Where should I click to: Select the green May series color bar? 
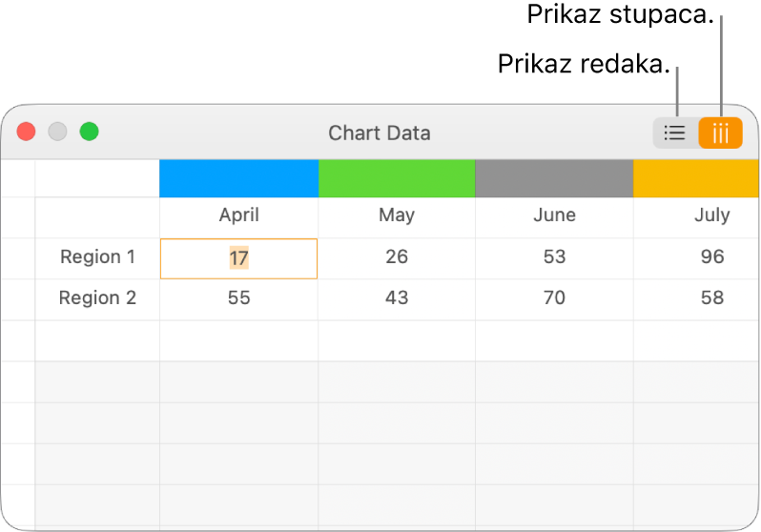(397, 179)
